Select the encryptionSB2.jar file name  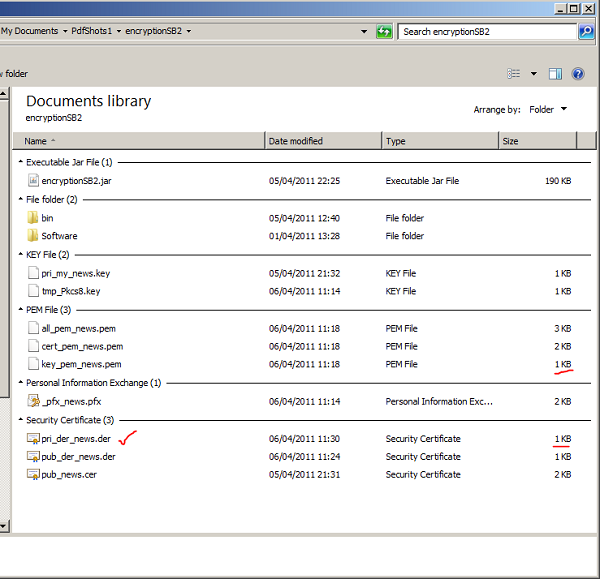[77, 181]
